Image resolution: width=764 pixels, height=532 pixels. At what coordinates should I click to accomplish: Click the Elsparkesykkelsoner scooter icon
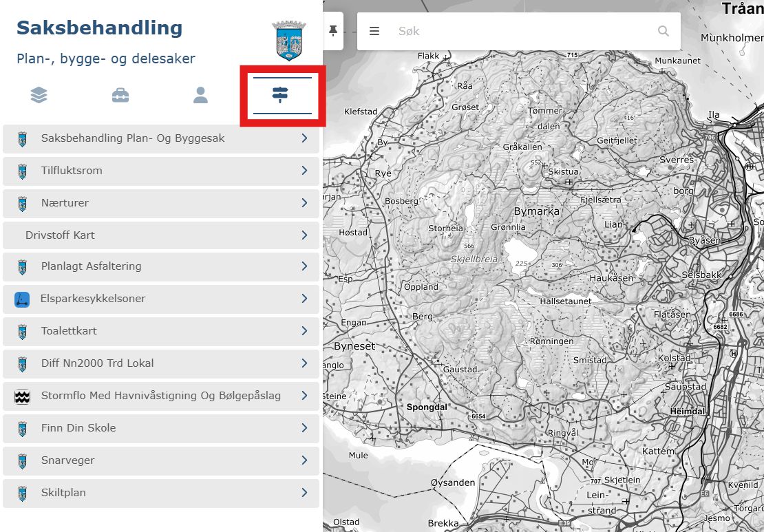[22, 299]
